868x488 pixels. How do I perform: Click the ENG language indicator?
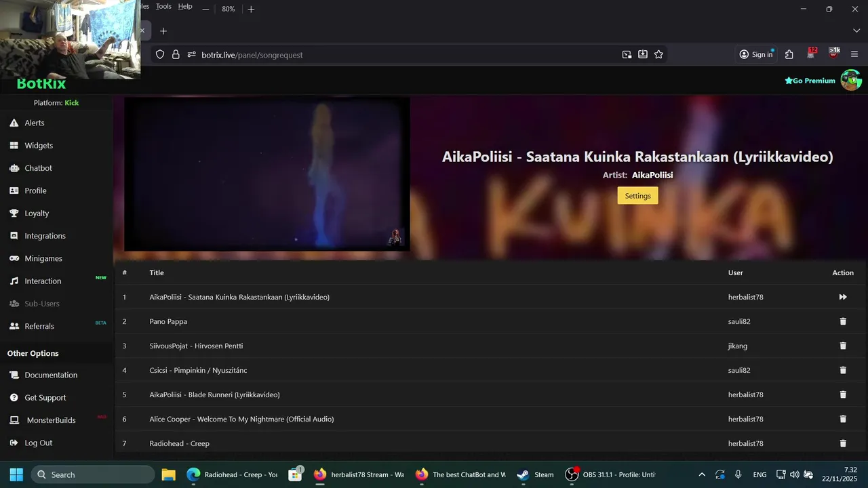point(759,474)
